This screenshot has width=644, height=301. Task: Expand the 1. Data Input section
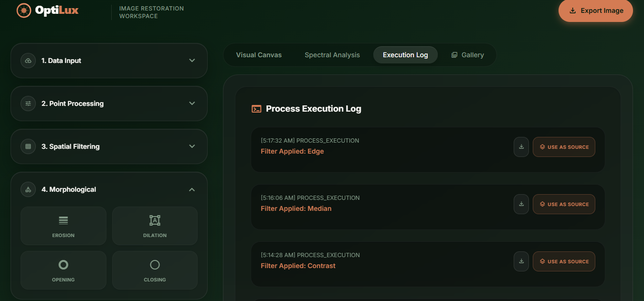point(109,61)
